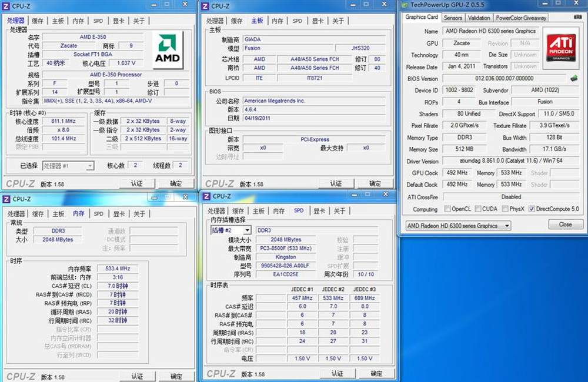
Task: Click the CPU-Z title icon in SPD window
Action: [206, 196]
